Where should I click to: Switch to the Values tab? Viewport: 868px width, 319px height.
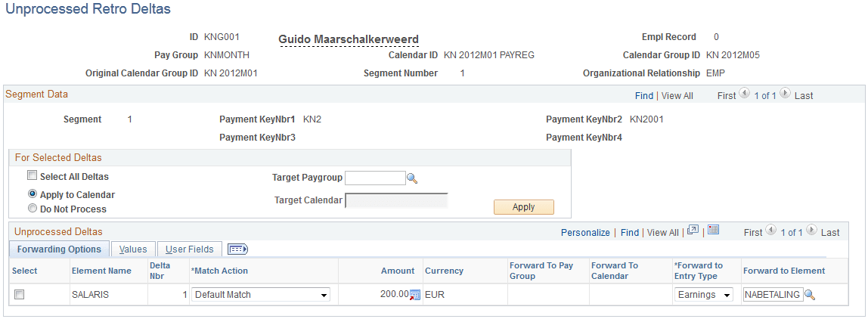click(x=133, y=249)
